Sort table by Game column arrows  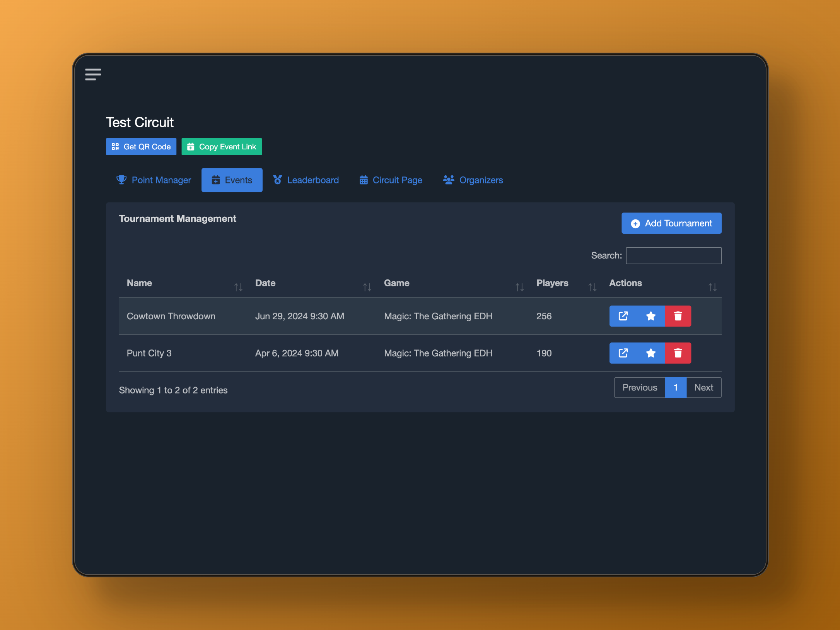(519, 287)
